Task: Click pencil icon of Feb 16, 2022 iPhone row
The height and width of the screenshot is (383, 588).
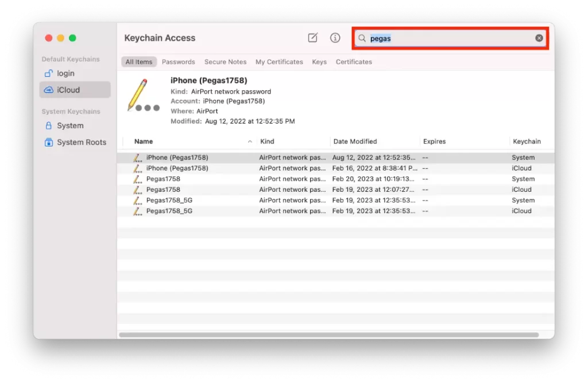Action: pyautogui.click(x=138, y=168)
